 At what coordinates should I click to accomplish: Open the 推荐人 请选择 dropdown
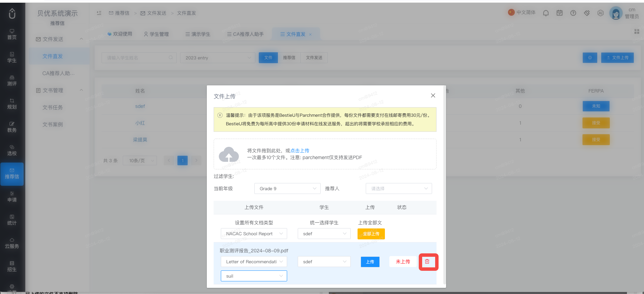(x=399, y=188)
